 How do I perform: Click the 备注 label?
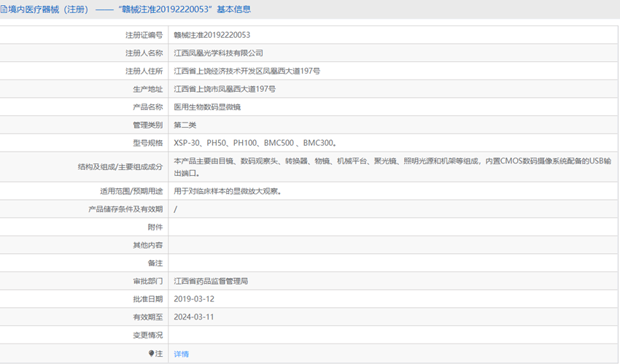click(x=155, y=263)
